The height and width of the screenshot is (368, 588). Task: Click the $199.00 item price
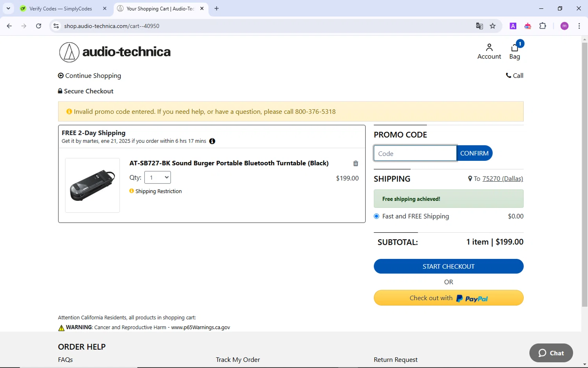(347, 178)
